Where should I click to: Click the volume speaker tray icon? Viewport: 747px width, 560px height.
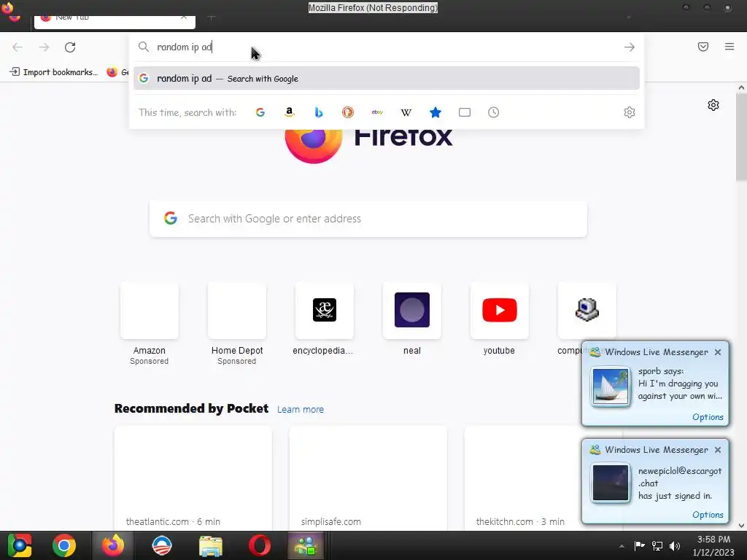point(675,546)
